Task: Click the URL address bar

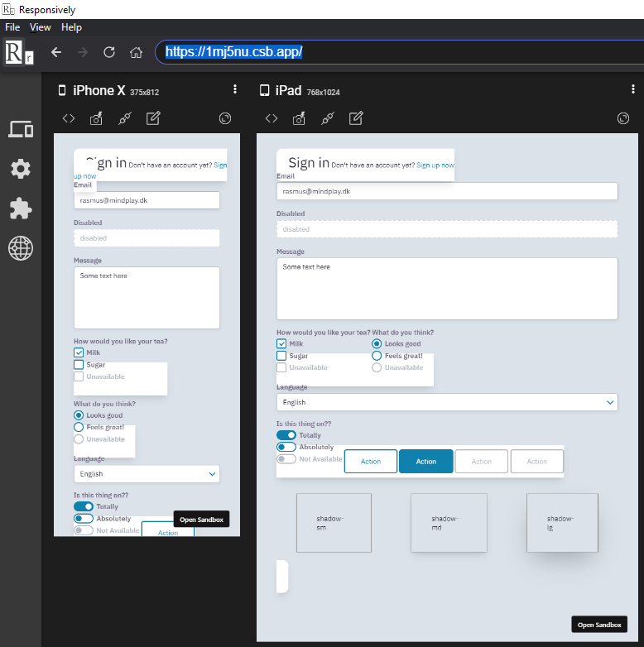Action: [399, 52]
